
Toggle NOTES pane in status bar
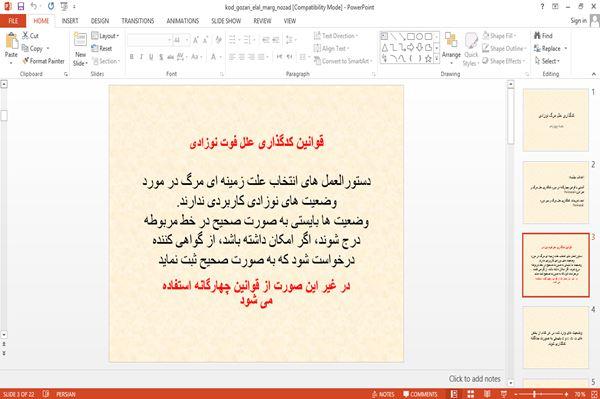tap(383, 394)
